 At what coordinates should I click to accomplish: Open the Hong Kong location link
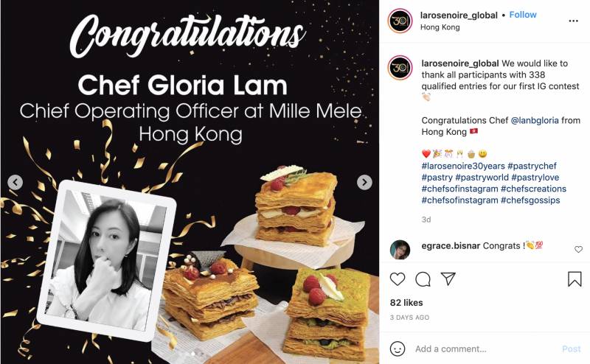point(439,27)
